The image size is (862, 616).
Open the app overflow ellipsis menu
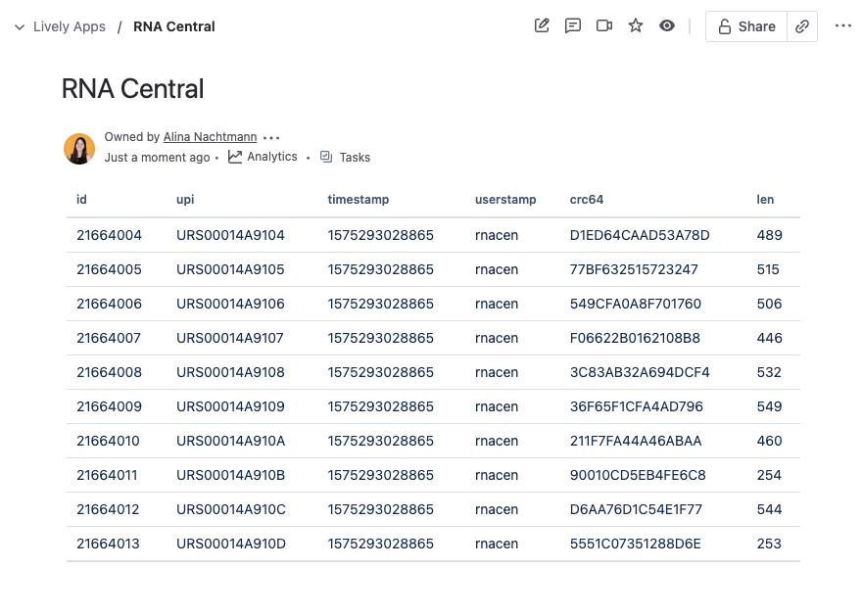[x=843, y=26]
